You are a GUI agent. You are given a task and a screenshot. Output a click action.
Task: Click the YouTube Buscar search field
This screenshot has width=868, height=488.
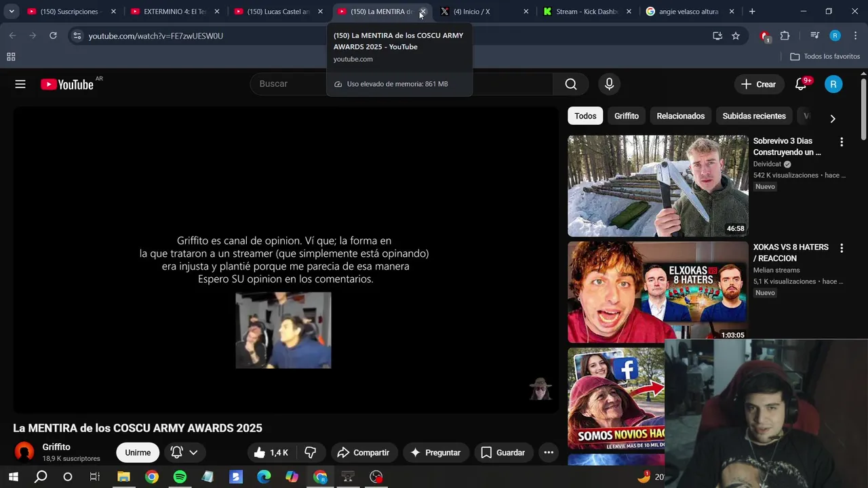(x=401, y=84)
